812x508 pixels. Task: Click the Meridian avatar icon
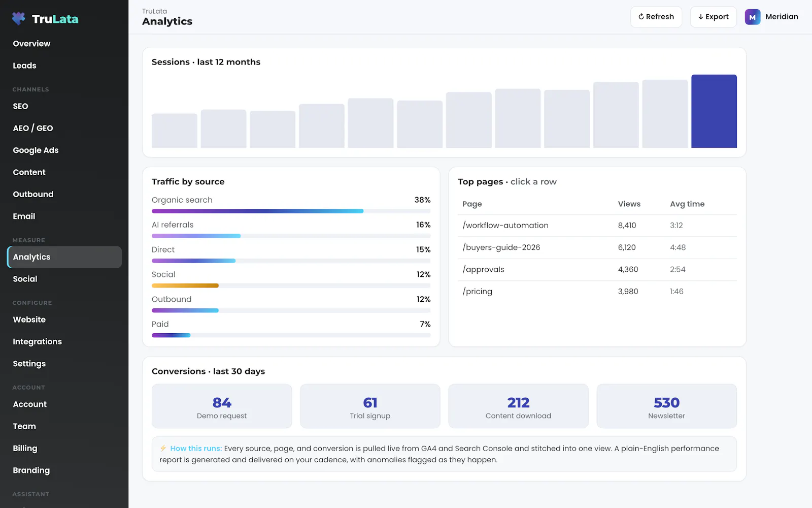[753, 17]
